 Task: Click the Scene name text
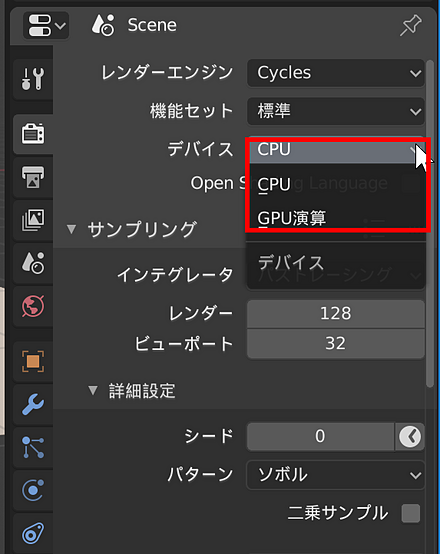(x=152, y=25)
